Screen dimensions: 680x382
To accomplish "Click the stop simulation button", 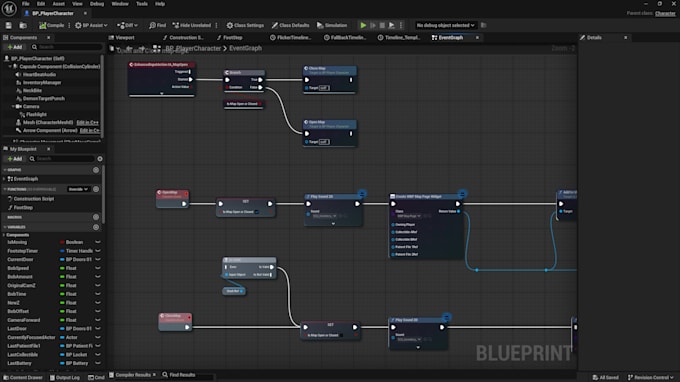I will [382, 26].
